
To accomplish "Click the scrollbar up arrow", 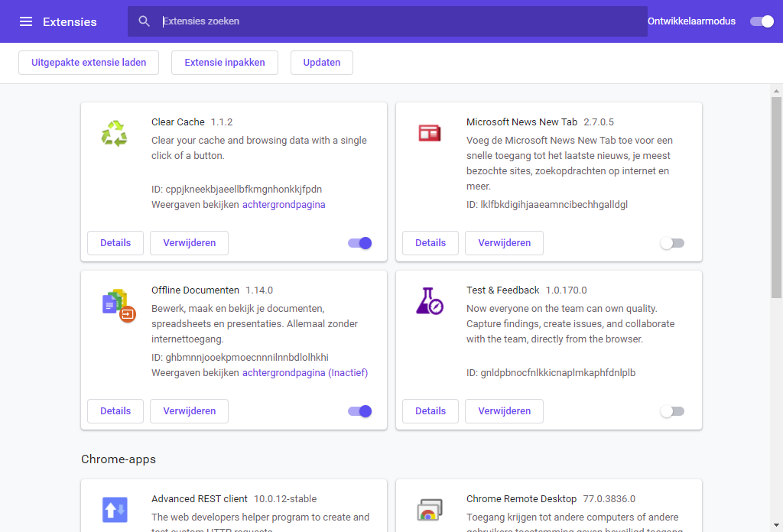I will [776, 91].
